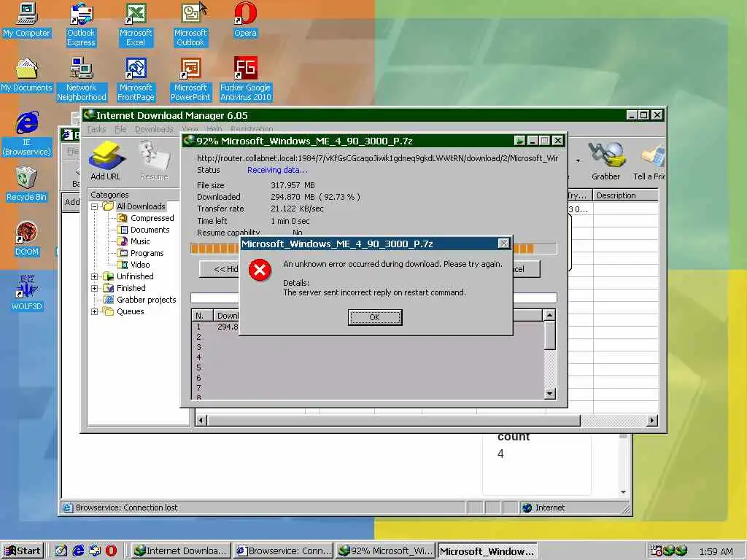Select the Compressed category
The image size is (747, 560).
pyautogui.click(x=152, y=218)
